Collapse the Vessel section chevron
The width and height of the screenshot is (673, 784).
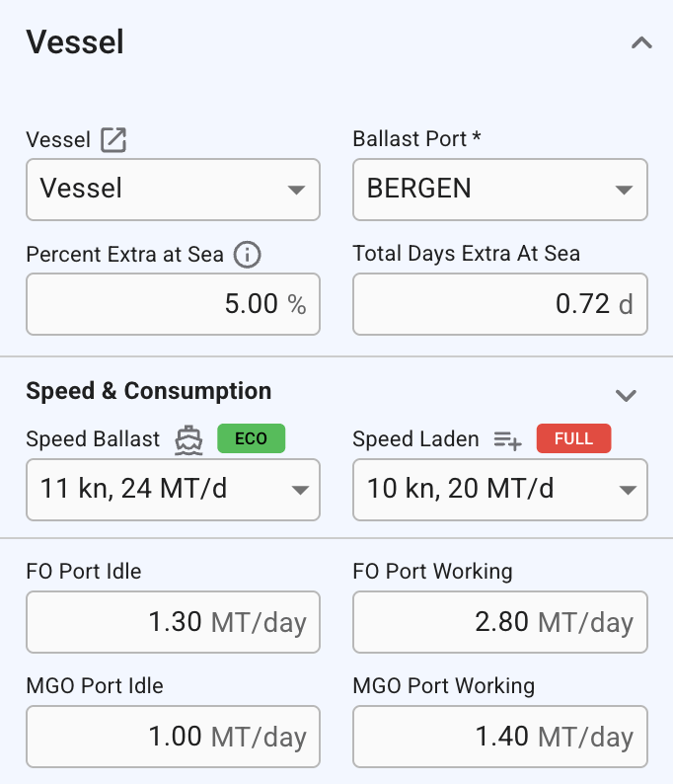pos(641,42)
